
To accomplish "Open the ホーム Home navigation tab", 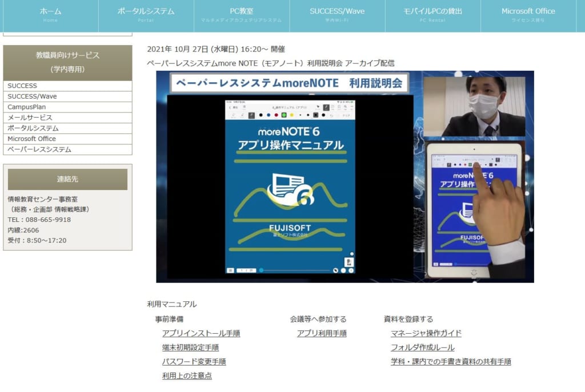I will tap(50, 15).
